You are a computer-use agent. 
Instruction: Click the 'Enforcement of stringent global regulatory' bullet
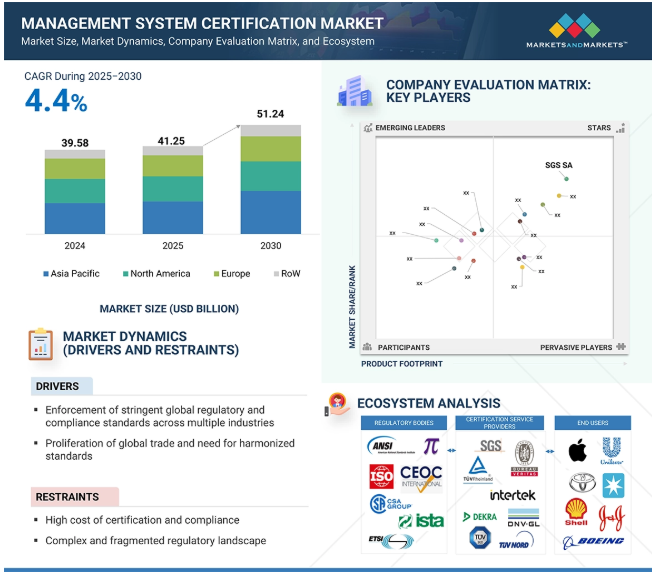pyautogui.click(x=160, y=416)
